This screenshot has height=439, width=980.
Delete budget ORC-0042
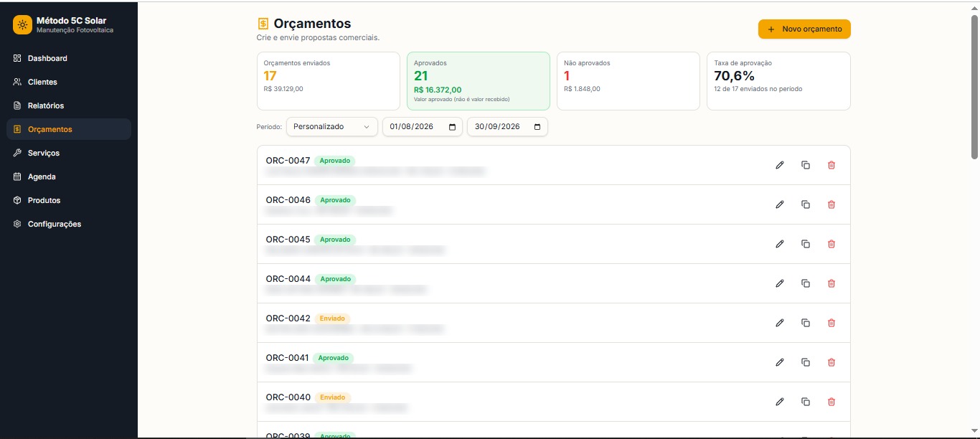click(831, 323)
